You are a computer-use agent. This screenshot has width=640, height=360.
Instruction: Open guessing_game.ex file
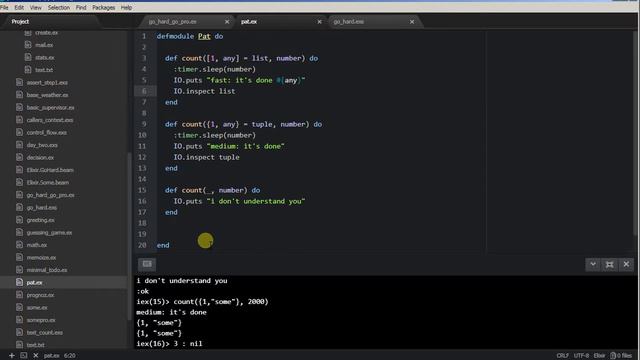click(x=49, y=232)
